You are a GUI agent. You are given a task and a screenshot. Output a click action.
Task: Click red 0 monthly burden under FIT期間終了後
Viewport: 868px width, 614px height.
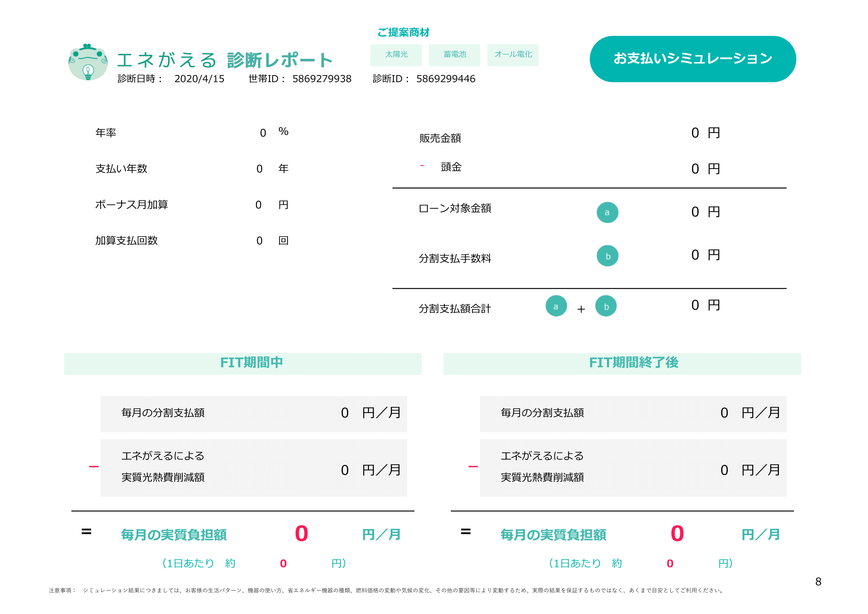(x=677, y=534)
